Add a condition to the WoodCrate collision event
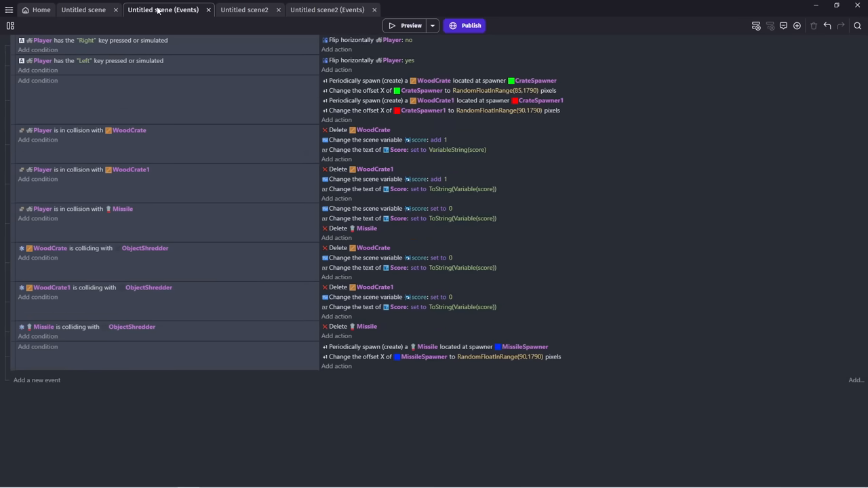 click(38, 140)
